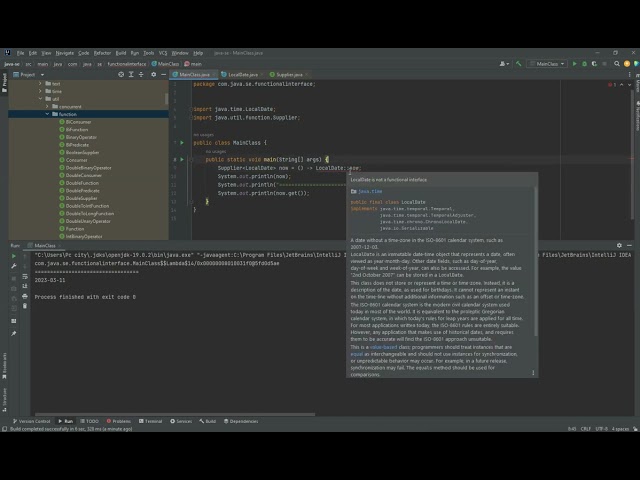Toggle scroll to end in Run console
The height and width of the screenshot is (480, 640).
click(25, 286)
